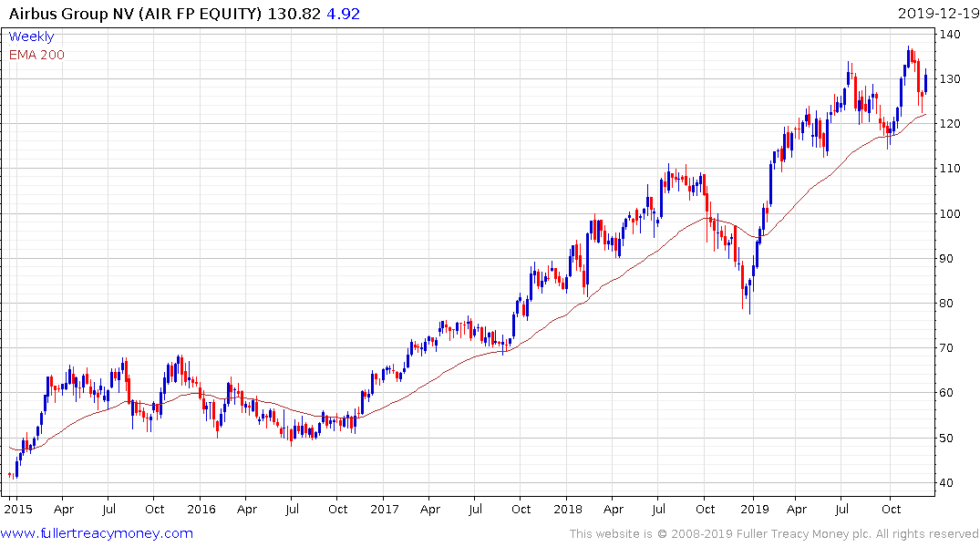Click the 2017 year label on time axis
The height and width of the screenshot is (547, 980).
[385, 509]
